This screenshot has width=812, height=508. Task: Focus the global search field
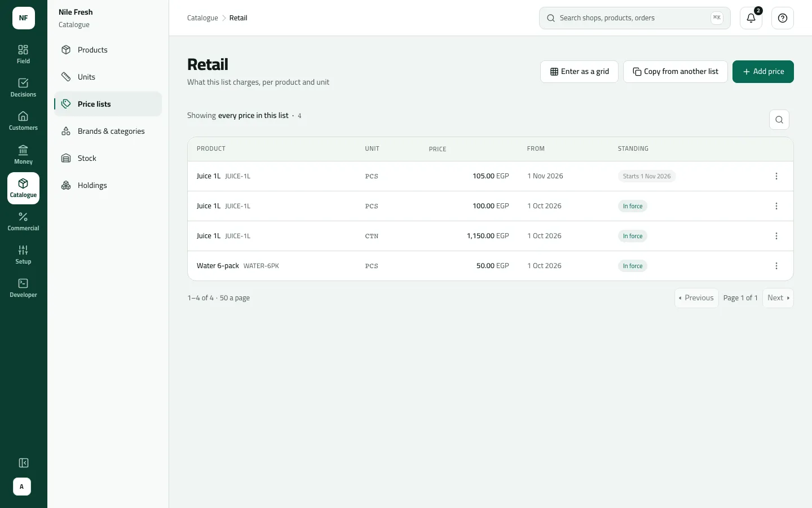635,18
